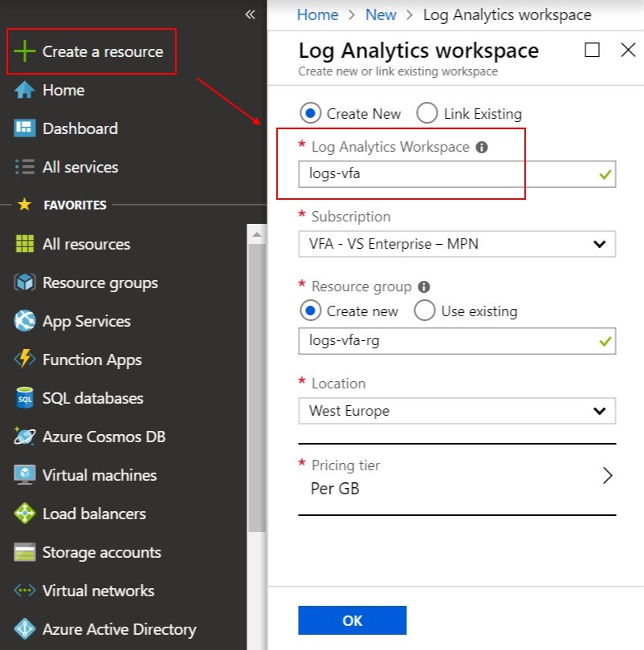Click the workspace name field logs-vfa

457,174
